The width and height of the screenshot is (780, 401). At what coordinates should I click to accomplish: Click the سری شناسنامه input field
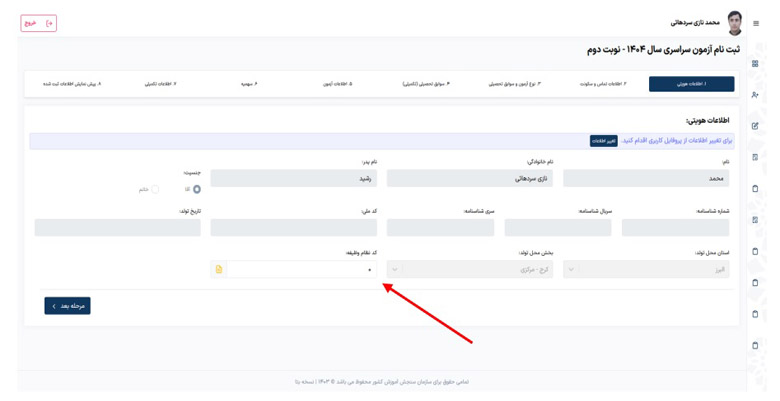pos(440,227)
